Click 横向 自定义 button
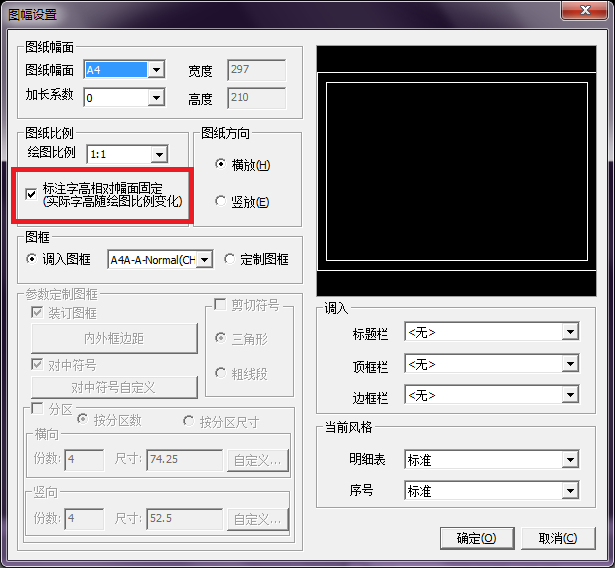The width and height of the screenshot is (615, 568). pos(258,460)
